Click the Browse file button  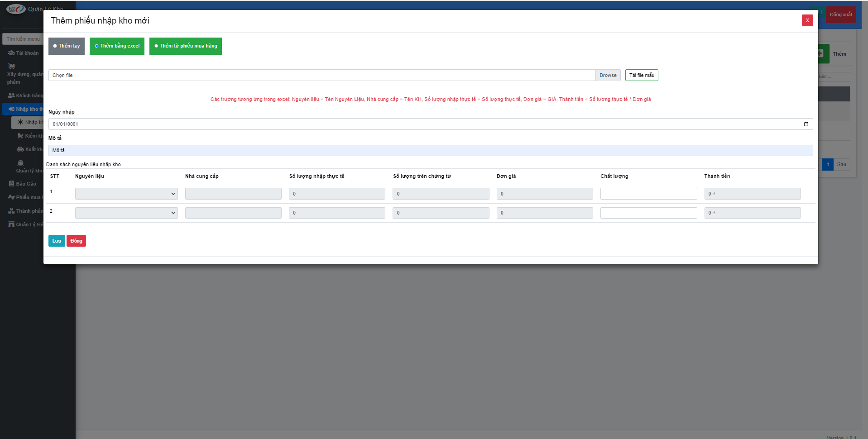click(x=608, y=75)
